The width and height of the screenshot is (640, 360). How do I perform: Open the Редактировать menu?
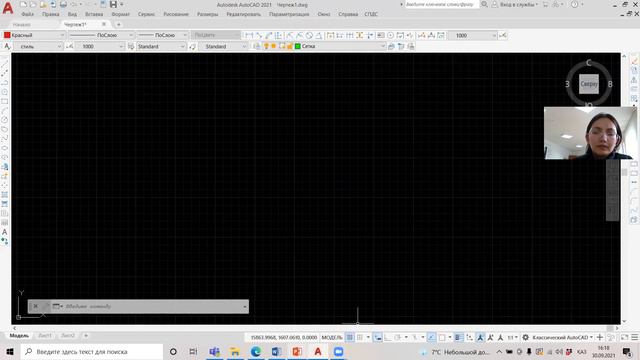click(x=244, y=14)
